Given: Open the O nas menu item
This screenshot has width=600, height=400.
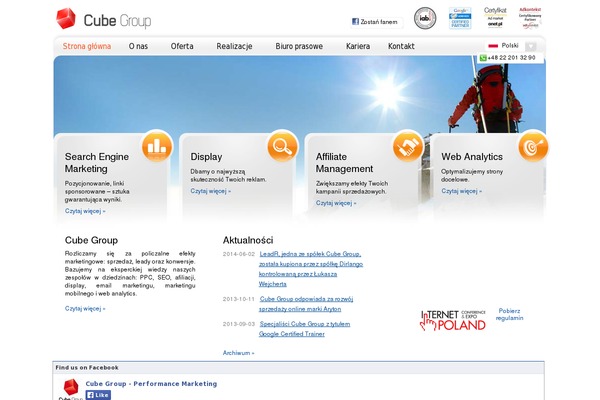Looking at the screenshot, I should 138,46.
